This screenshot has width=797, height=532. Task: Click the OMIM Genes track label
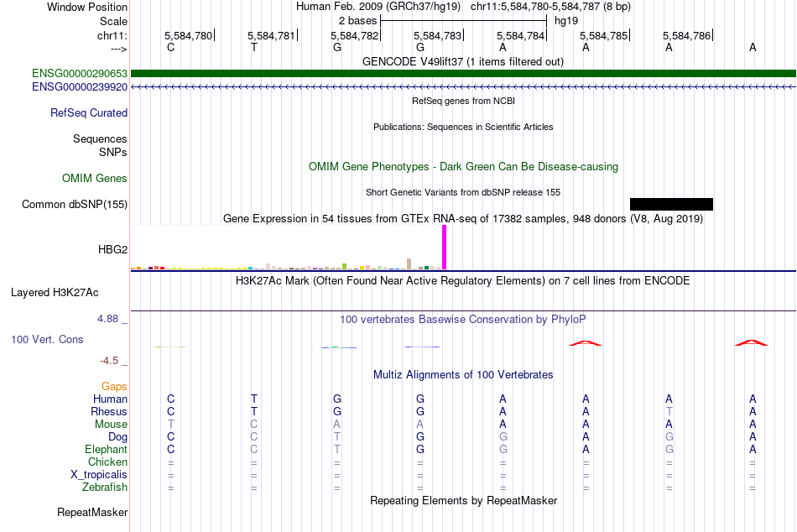tap(95, 179)
